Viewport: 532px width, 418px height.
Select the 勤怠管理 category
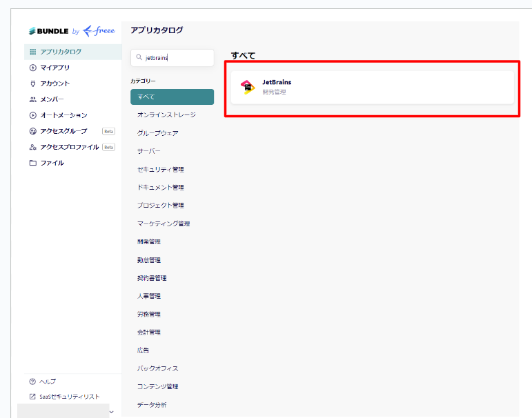point(148,260)
